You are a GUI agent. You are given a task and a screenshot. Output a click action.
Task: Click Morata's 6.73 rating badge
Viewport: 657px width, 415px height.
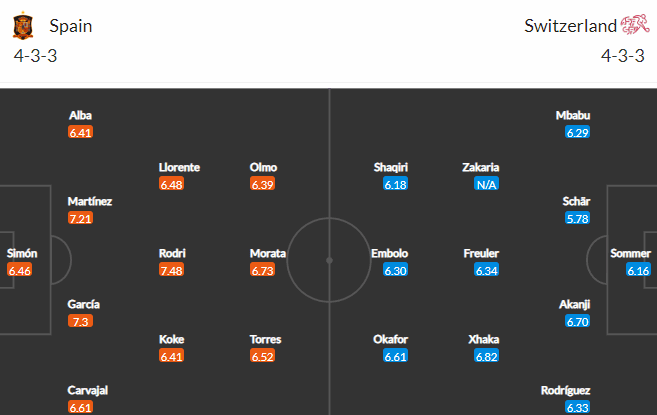(x=262, y=270)
